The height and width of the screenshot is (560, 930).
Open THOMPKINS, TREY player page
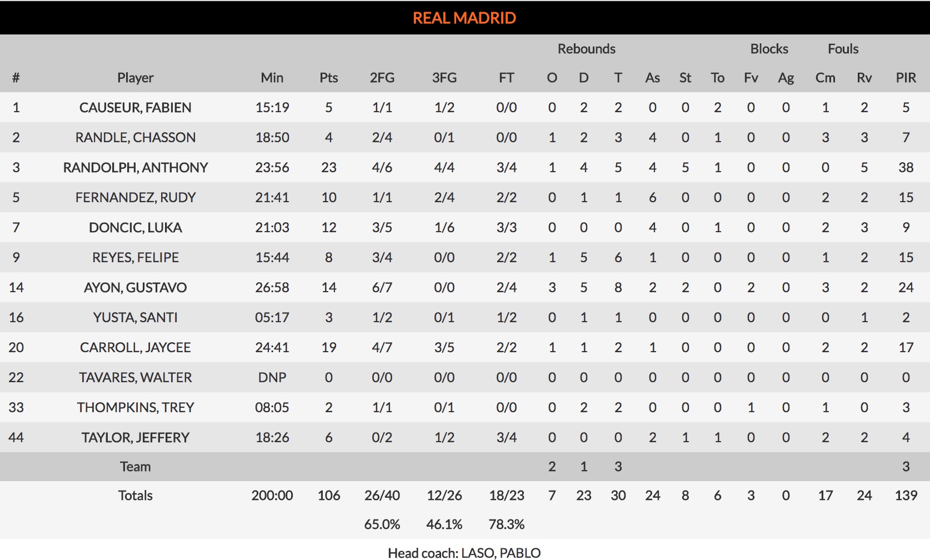coord(135,407)
